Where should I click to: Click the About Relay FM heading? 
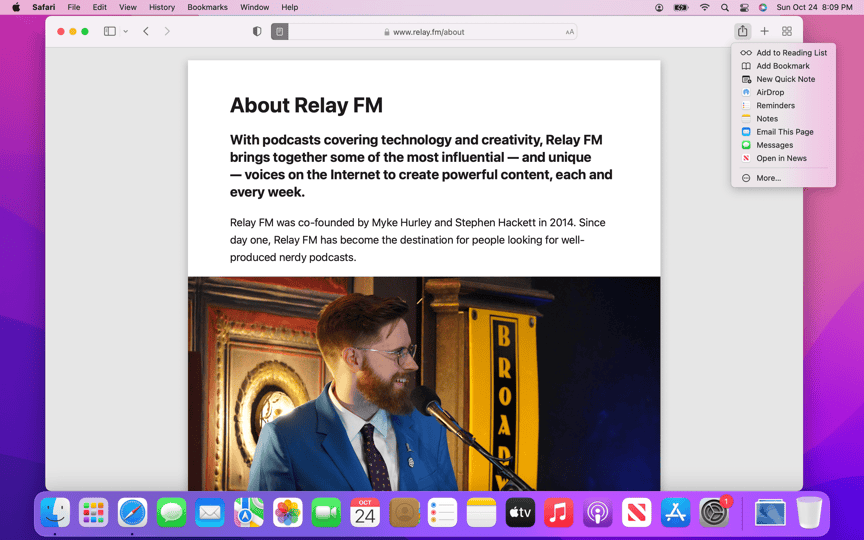pyautogui.click(x=306, y=105)
